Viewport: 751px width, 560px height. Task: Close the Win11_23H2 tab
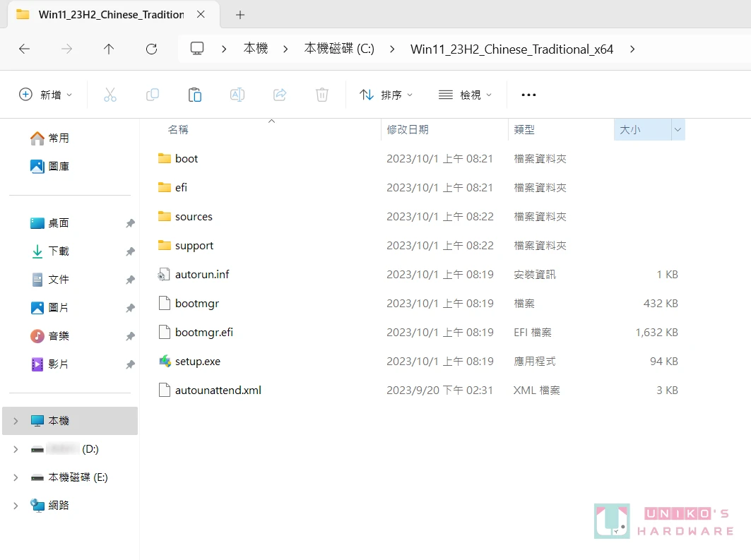pos(201,14)
